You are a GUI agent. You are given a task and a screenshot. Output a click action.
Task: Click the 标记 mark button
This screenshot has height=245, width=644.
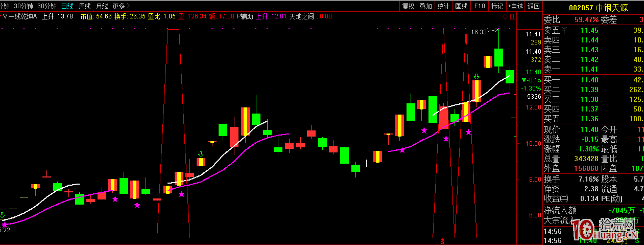[x=496, y=6]
